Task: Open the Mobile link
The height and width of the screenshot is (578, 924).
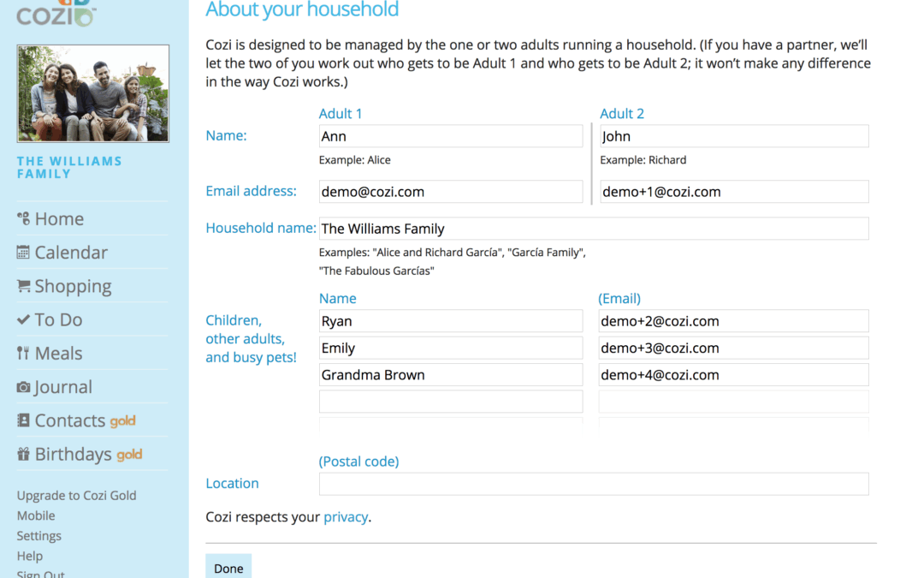Action: (x=36, y=515)
